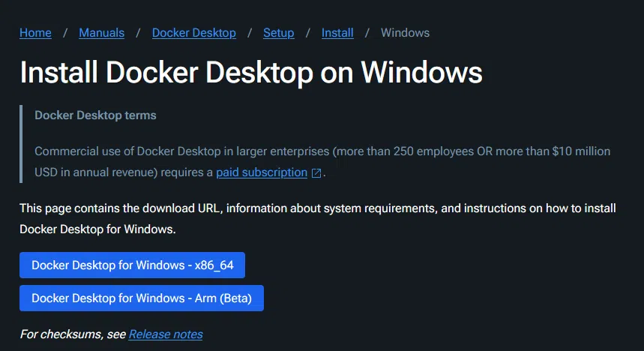Download Docker Desktop for Windows Arm (Beta)

click(x=142, y=298)
